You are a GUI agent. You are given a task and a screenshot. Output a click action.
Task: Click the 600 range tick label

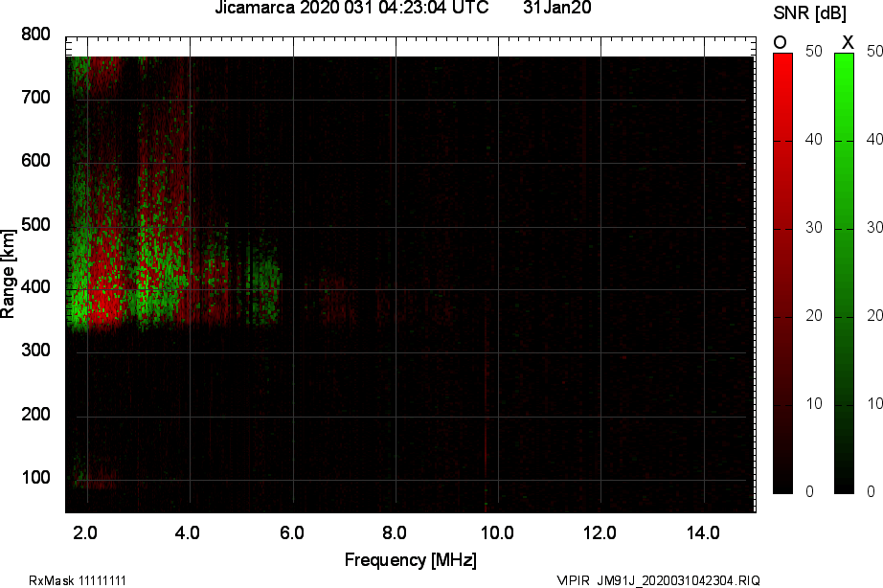click(36, 161)
